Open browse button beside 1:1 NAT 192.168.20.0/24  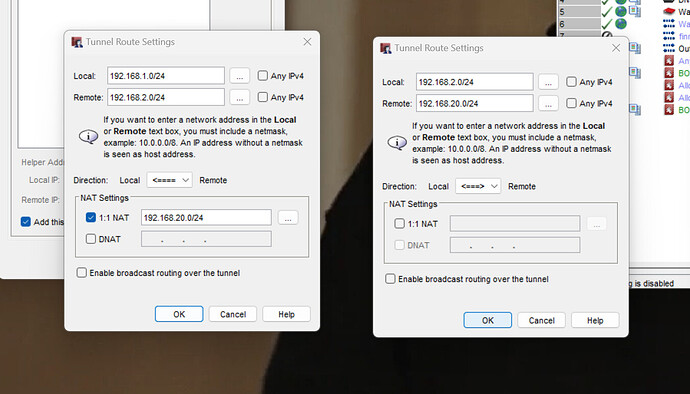(x=288, y=217)
